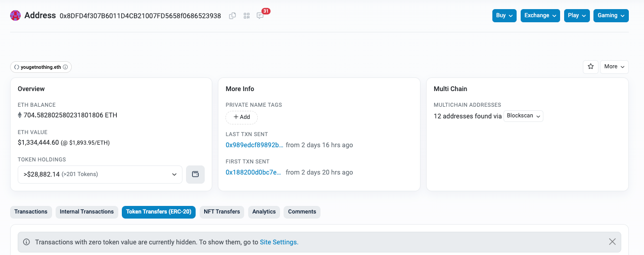Add a private name tag

(x=242, y=117)
